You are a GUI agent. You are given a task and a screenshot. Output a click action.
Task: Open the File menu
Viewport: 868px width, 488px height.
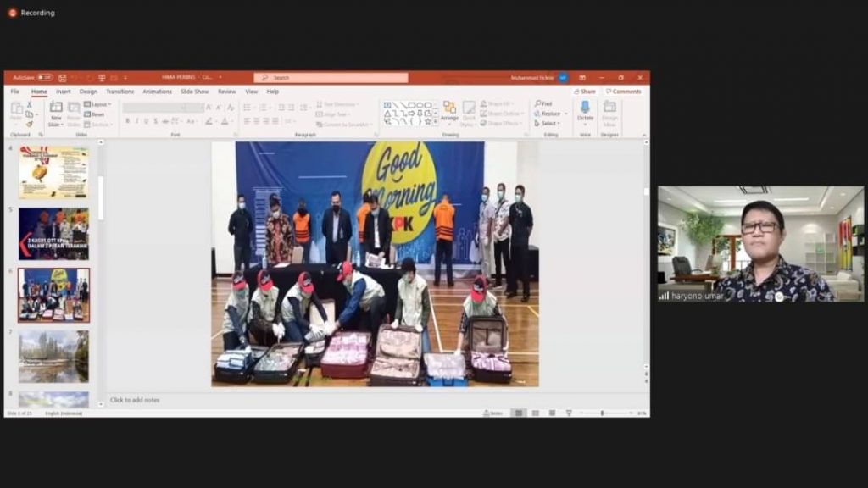coord(15,91)
